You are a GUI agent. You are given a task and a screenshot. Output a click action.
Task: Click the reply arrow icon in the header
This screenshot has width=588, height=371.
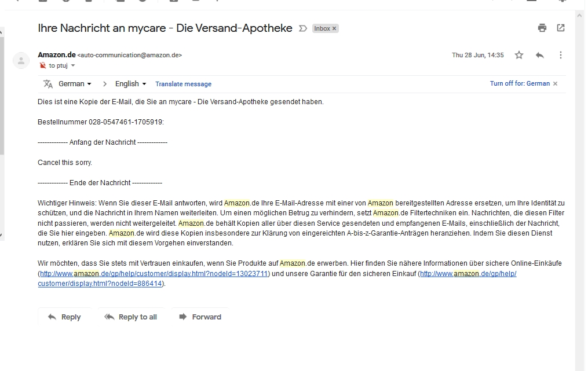539,55
